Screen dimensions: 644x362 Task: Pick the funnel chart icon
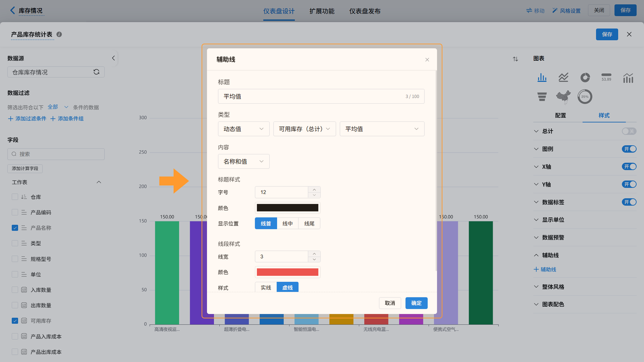[x=542, y=96]
